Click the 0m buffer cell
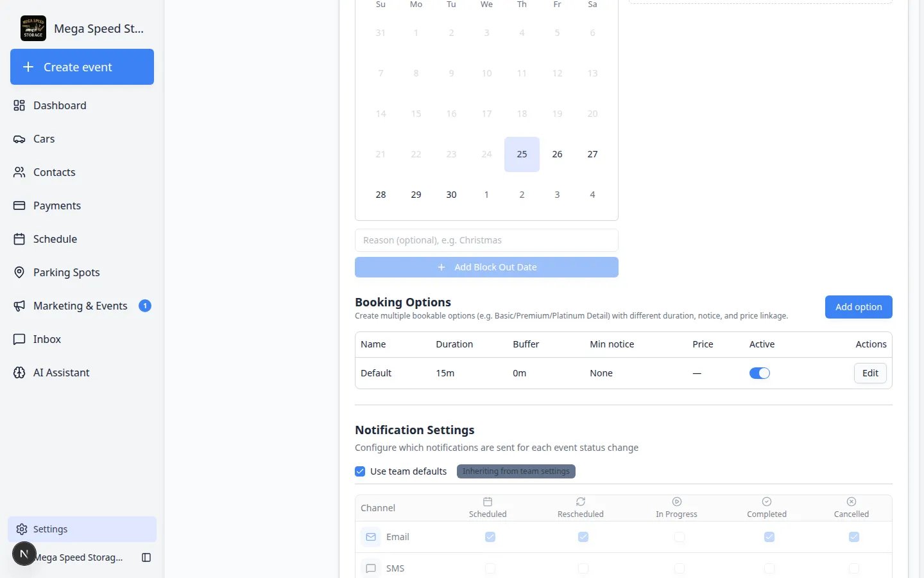This screenshot has height=578, width=924. 519,373
